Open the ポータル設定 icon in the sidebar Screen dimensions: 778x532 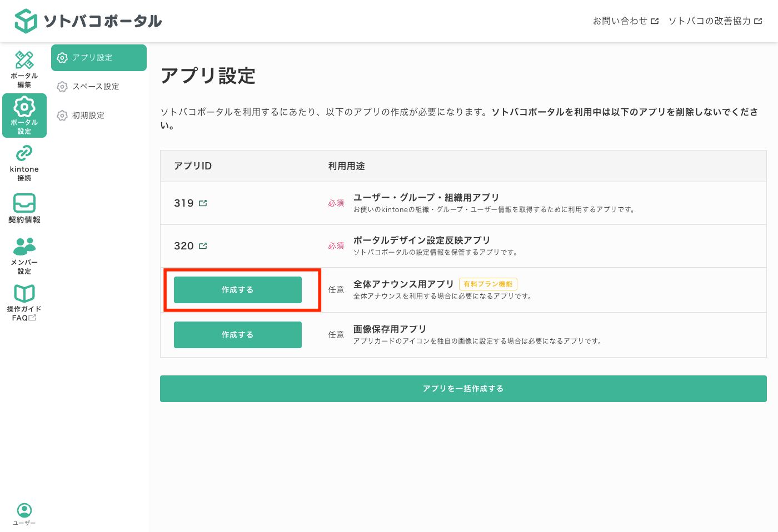point(24,115)
